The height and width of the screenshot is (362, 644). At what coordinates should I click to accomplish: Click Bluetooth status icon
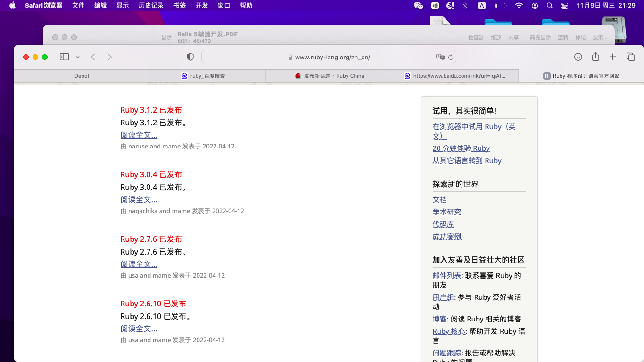[x=465, y=6]
